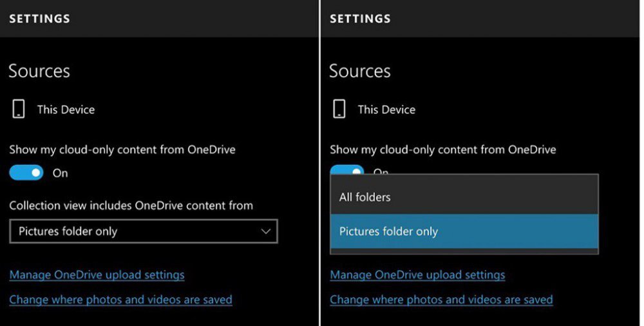Click the phone device icon in the right panel

[339, 109]
